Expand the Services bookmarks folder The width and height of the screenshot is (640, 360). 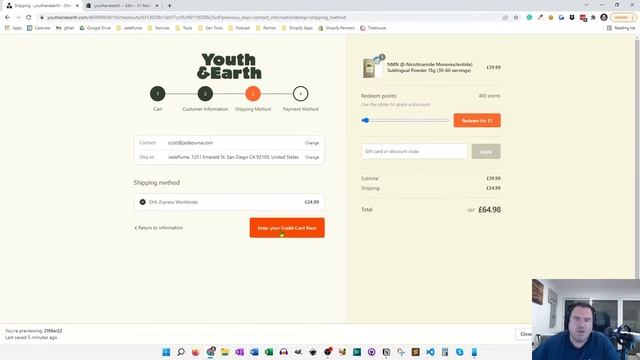click(158, 28)
